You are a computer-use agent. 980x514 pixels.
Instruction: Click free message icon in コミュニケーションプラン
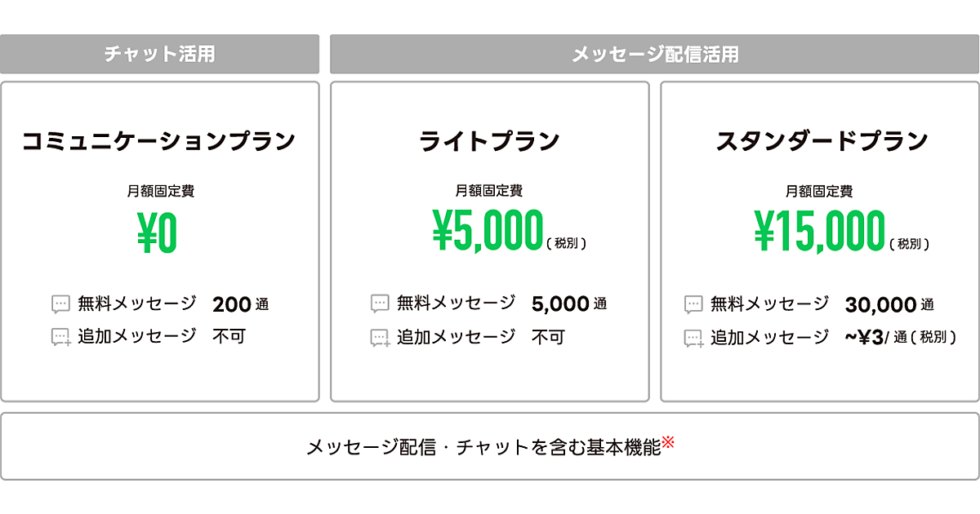coord(61,304)
